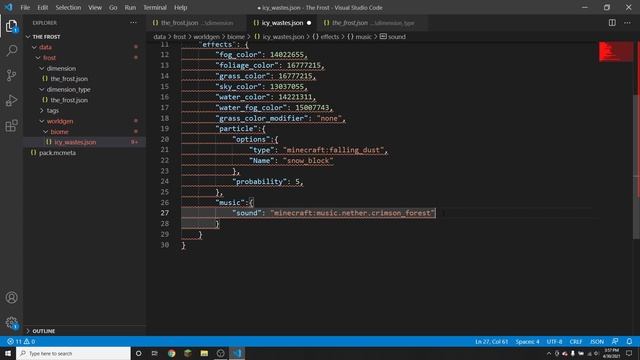Change indentation via Spaces: 4

tap(527, 342)
